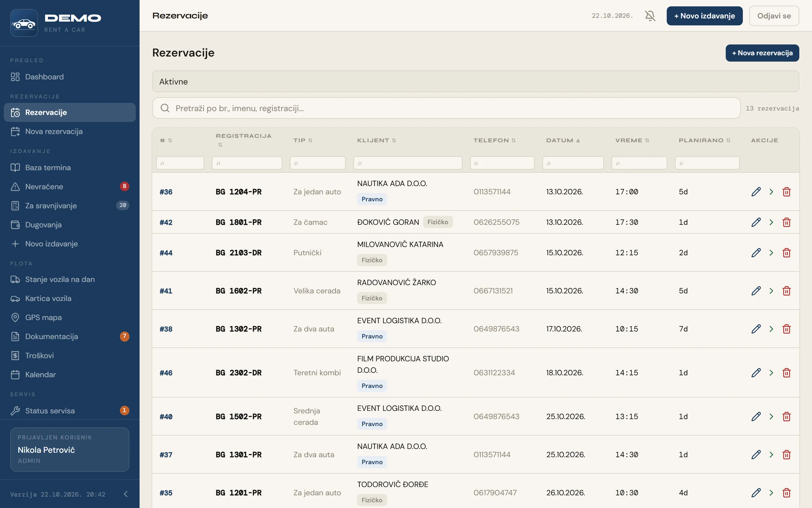Click the Registracija column filter input
Image resolution: width=812 pixels, height=508 pixels.
coord(247,163)
